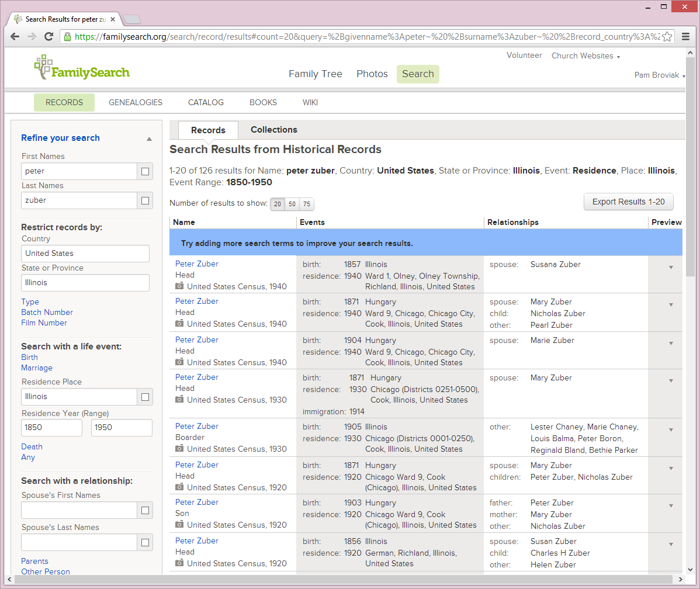Switch to the BOOKS tab
The image size is (700, 589).
tap(263, 102)
